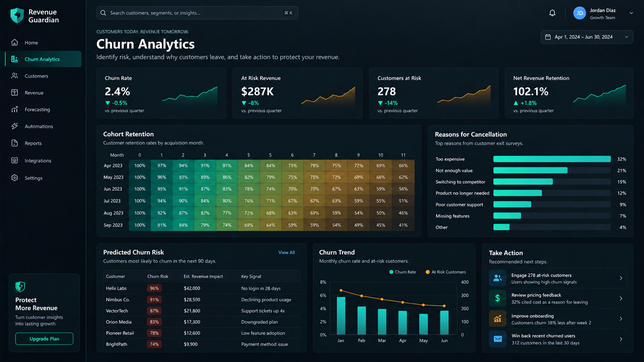The height and width of the screenshot is (362, 644).
Task: Click the dollar icon for pricing feedback
Action: [x=497, y=298]
